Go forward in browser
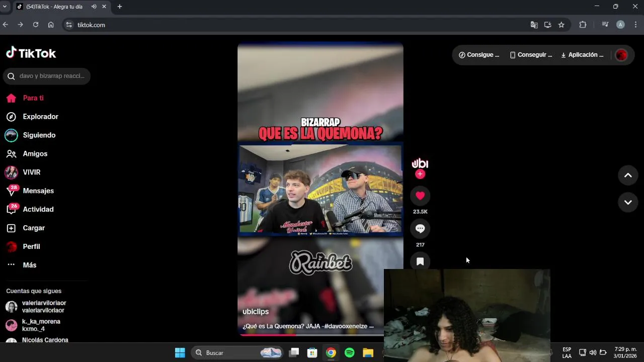Screen dimensions: 644x362 coord(21,25)
